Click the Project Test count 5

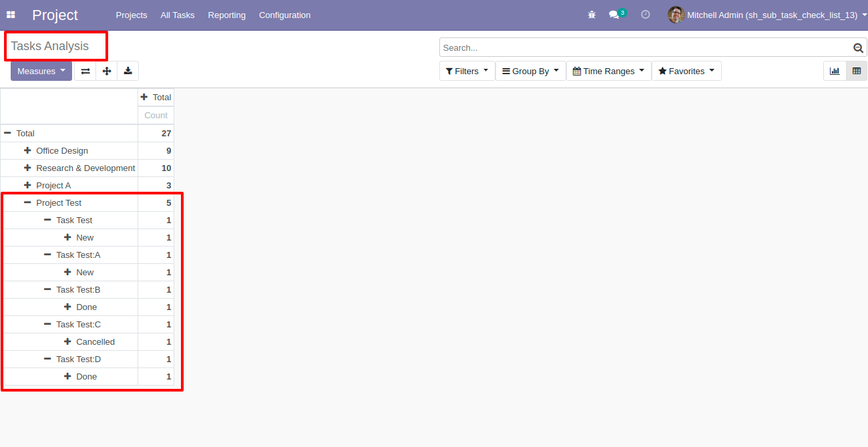[x=156, y=202]
